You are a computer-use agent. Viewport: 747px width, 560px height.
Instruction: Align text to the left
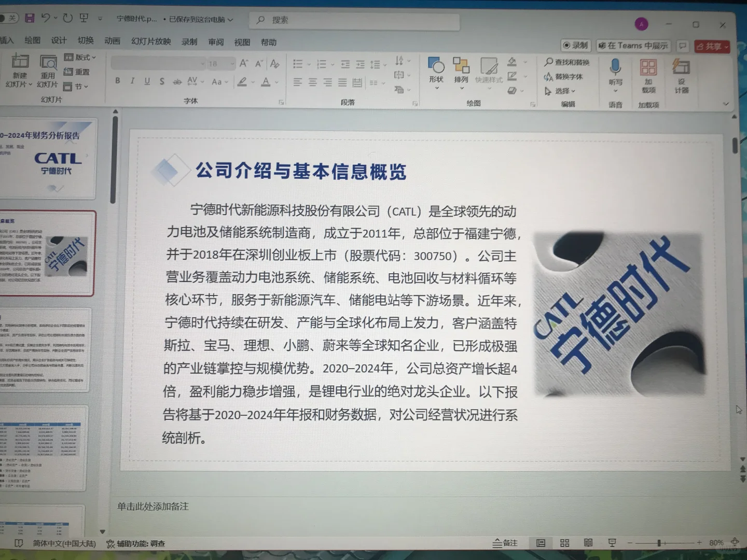(x=297, y=82)
